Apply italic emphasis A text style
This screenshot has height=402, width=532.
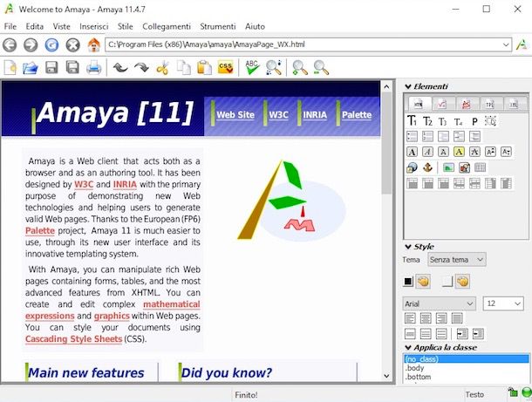[427, 152]
